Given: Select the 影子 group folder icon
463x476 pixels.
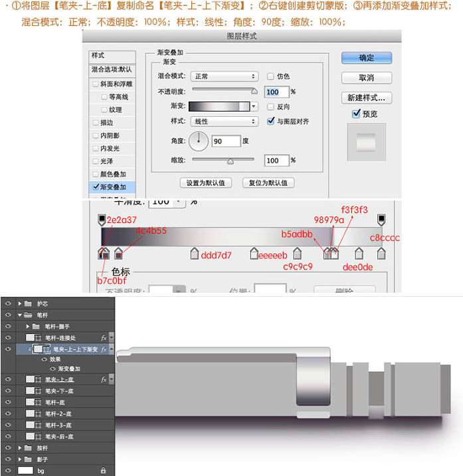Looking at the screenshot, I should [x=29, y=459].
